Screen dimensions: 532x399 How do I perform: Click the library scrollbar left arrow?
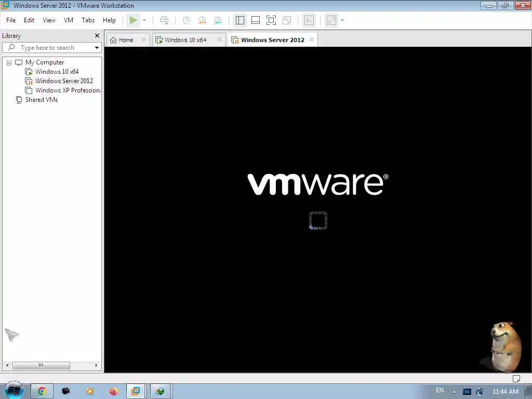click(x=7, y=365)
